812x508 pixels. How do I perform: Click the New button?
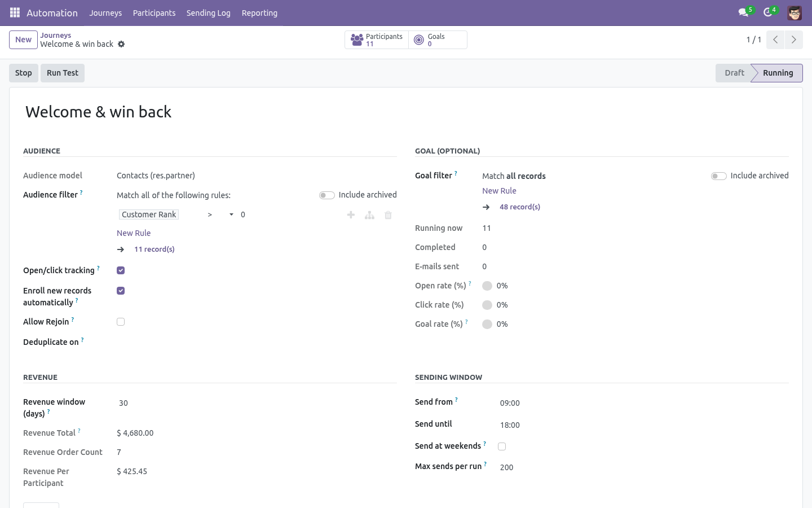coord(23,40)
